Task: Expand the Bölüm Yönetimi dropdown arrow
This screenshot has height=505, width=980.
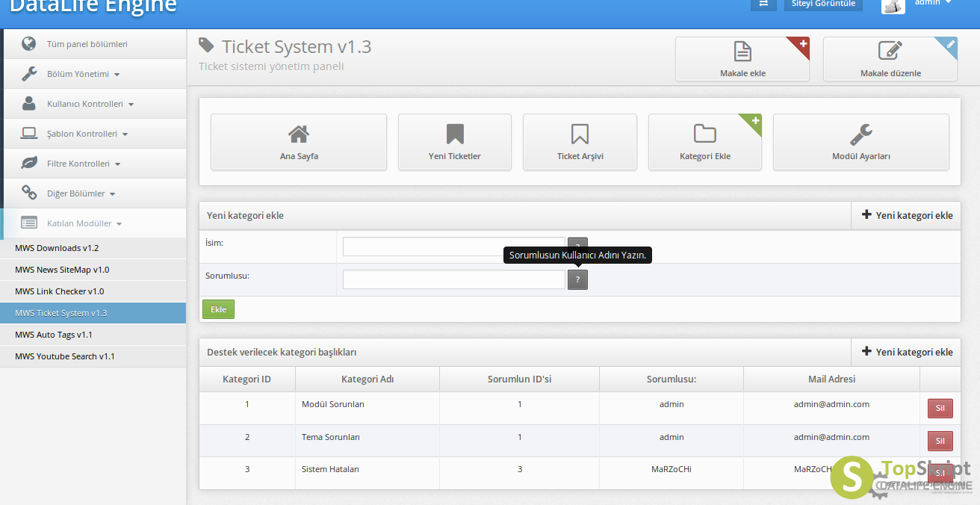Action: pos(117,75)
